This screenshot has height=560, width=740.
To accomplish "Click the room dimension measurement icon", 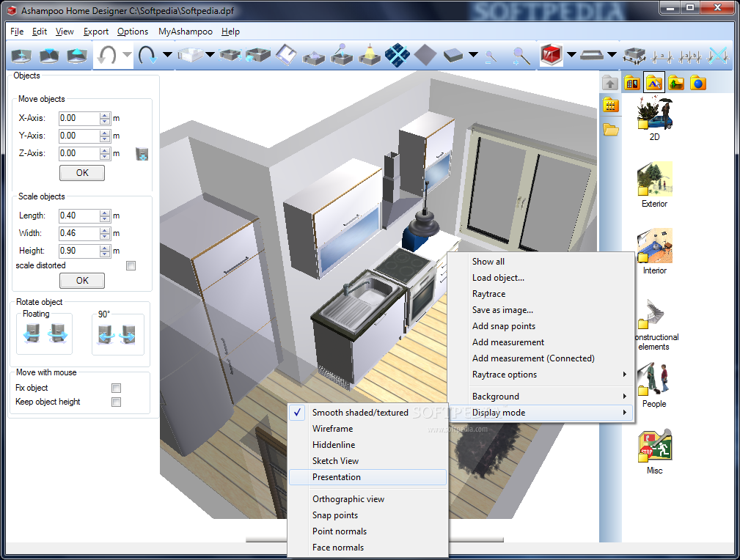I will pos(634,56).
